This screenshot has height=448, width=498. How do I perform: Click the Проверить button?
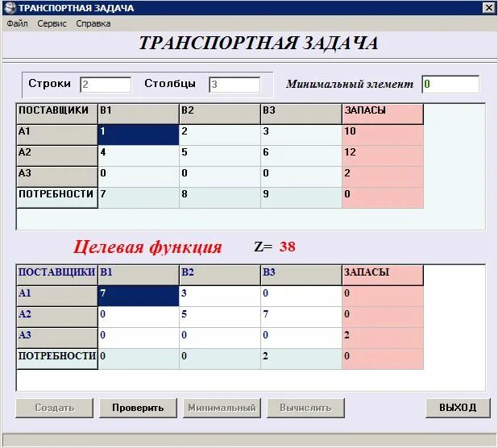[138, 408]
